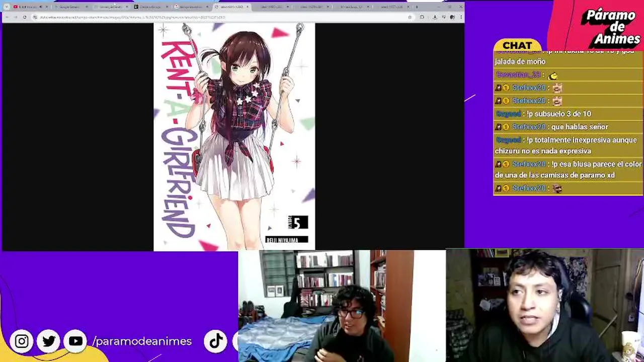Open the browser downloads icon
The width and height of the screenshot is (644, 362).
click(x=435, y=17)
